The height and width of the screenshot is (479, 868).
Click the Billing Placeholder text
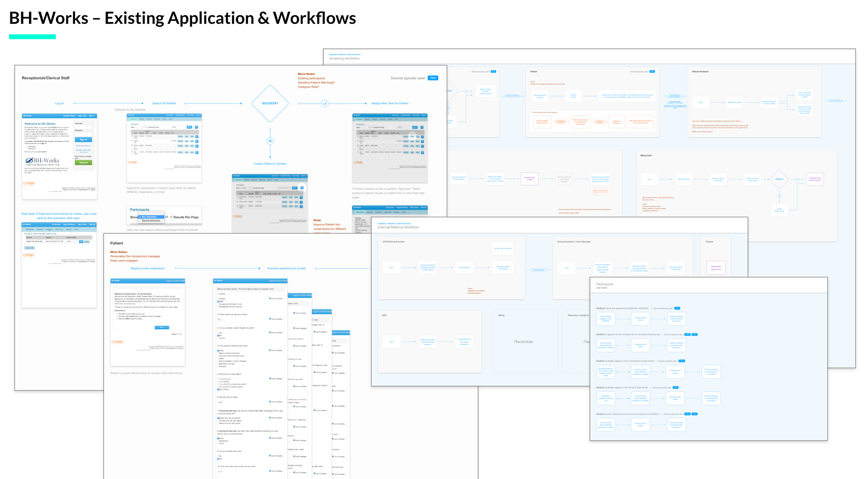pos(523,342)
